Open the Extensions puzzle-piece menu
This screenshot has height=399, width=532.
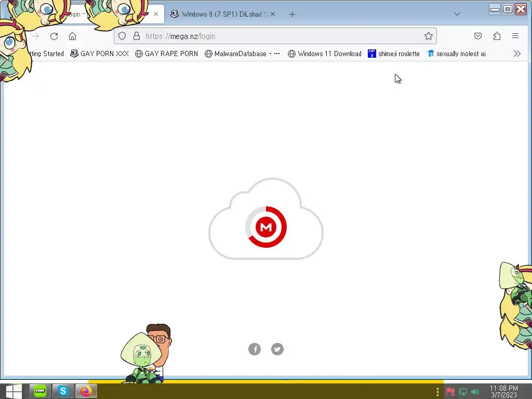point(497,36)
